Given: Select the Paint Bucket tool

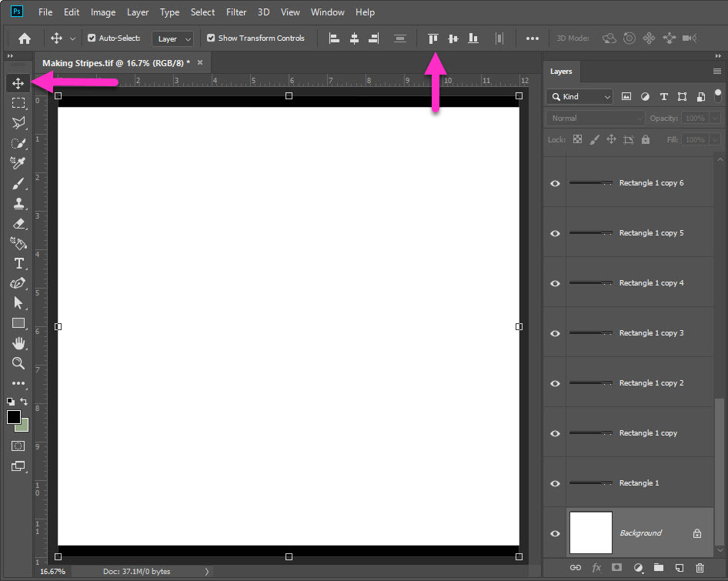Looking at the screenshot, I should [18, 243].
